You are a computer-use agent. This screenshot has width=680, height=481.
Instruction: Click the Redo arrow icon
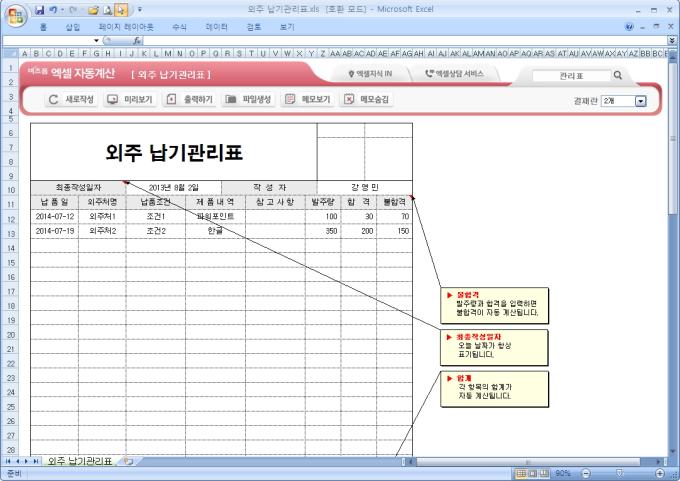73,10
